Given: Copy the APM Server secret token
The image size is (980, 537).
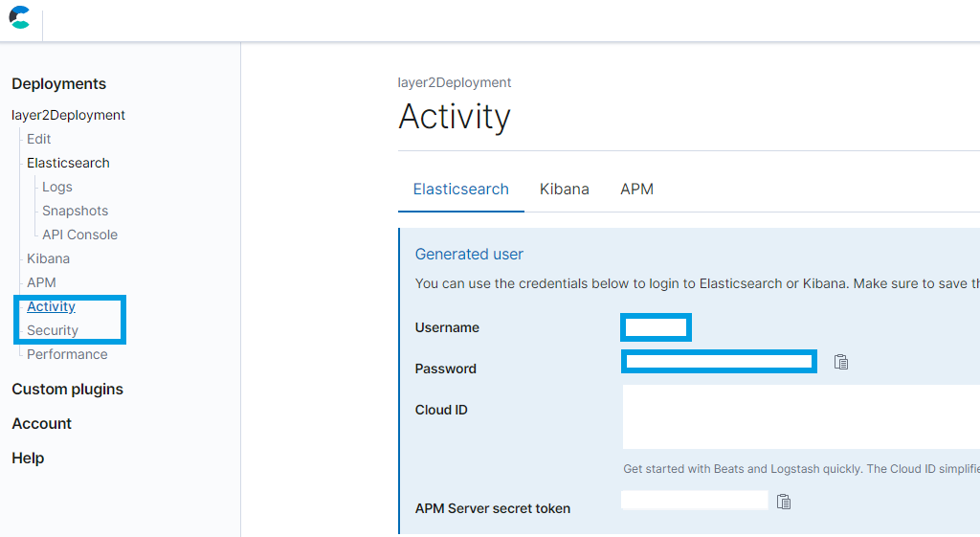Looking at the screenshot, I should (x=784, y=502).
